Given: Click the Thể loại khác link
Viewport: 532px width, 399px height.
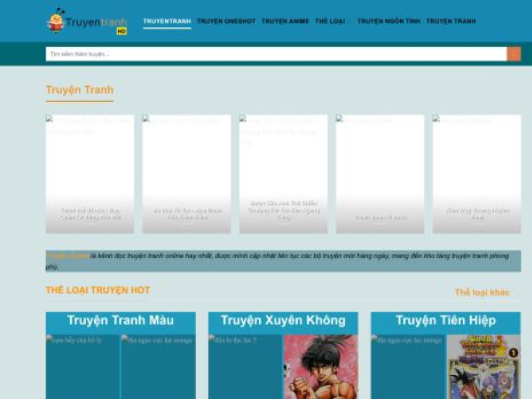Looking at the screenshot, I should coord(482,293).
